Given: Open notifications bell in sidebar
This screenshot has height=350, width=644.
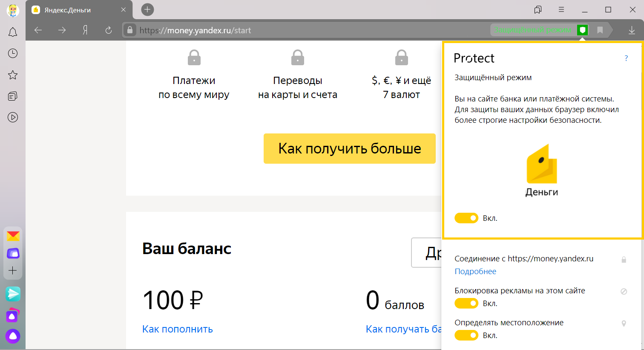Looking at the screenshot, I should pos(13,32).
